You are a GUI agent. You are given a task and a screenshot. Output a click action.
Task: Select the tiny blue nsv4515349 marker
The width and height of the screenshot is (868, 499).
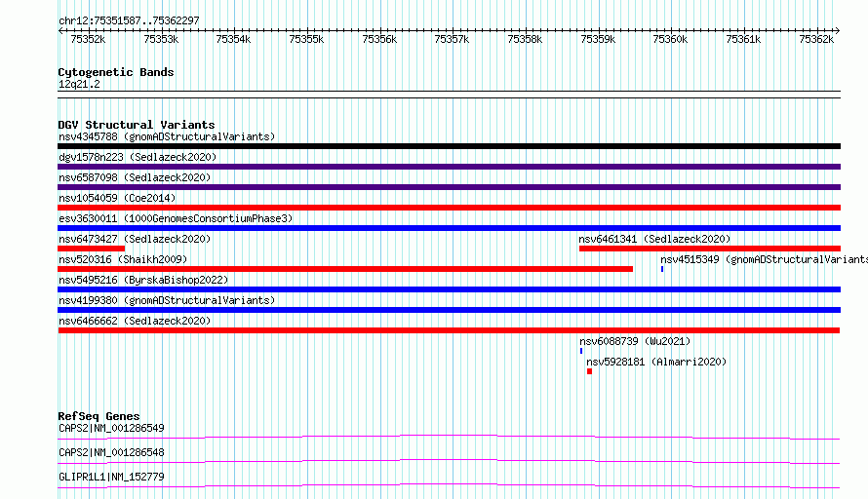[x=662, y=269]
